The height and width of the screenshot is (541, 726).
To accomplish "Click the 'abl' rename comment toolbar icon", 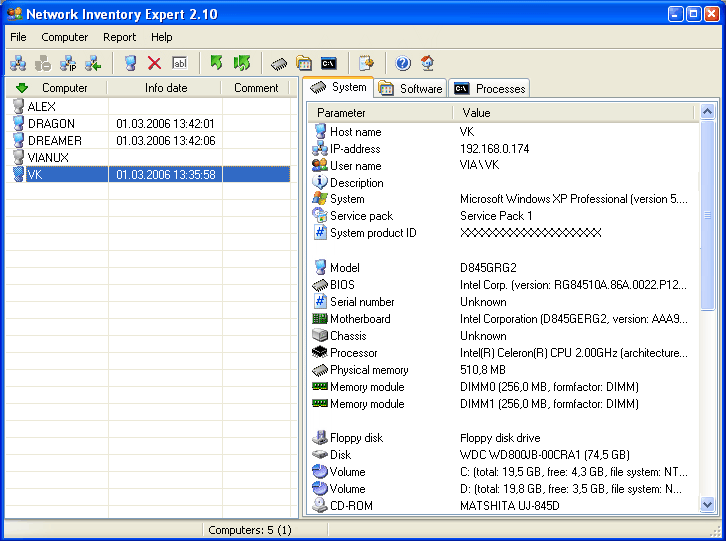I will [179, 63].
